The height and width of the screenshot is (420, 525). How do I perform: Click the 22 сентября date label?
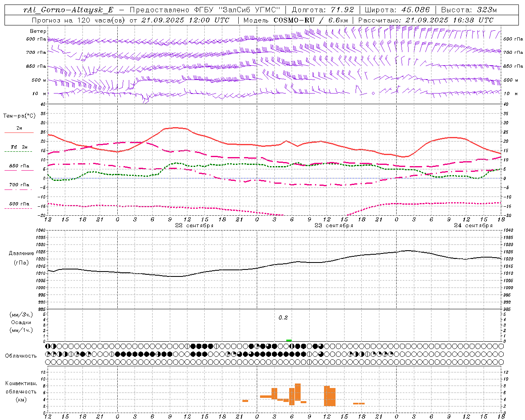pyautogui.click(x=194, y=226)
